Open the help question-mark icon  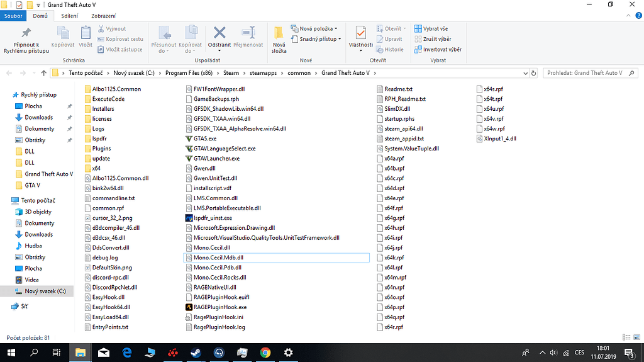[638, 16]
